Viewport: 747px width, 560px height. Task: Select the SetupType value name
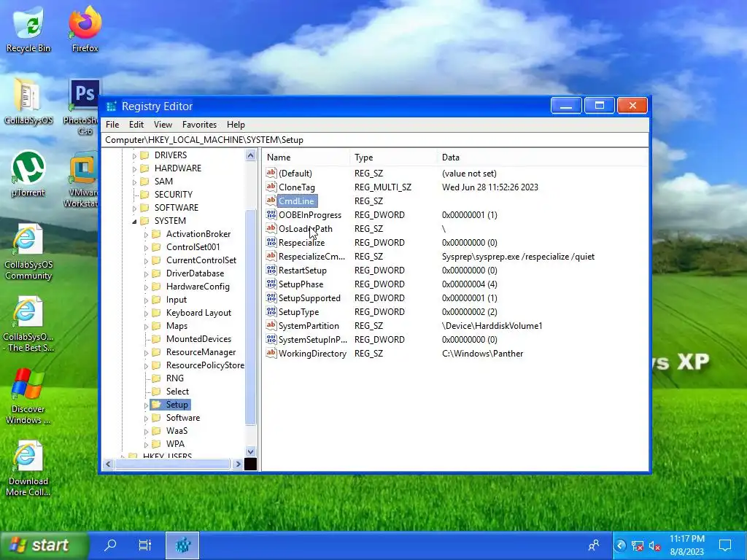tap(298, 312)
